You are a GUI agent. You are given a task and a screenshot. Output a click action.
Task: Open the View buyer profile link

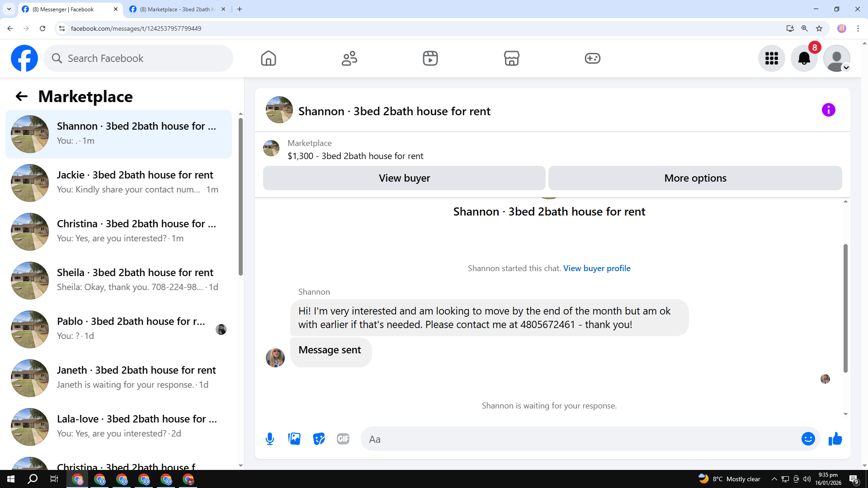(x=596, y=268)
